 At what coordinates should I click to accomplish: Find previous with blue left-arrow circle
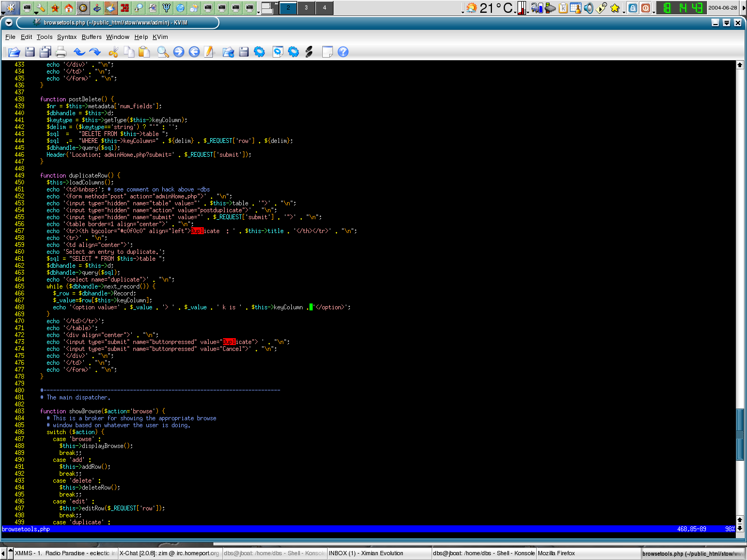[194, 52]
